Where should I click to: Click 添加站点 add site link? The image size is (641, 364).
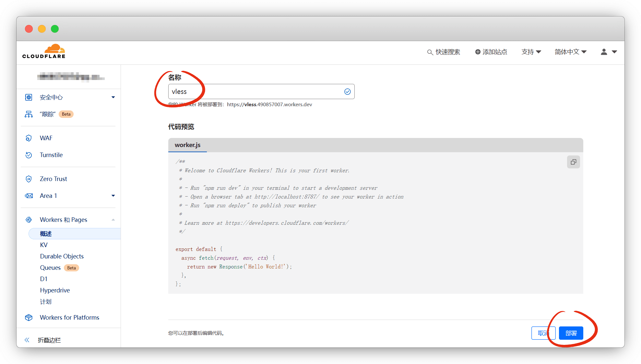[491, 52]
